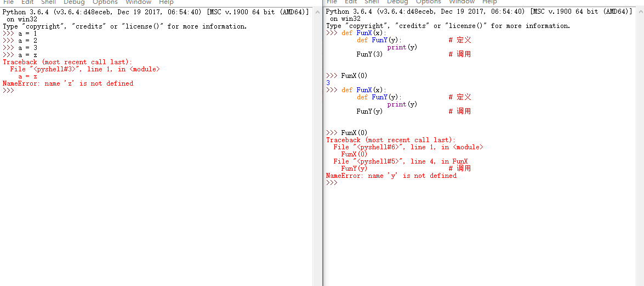The height and width of the screenshot is (286, 644).
Task: Click the FunY(3) call line
Action: (369, 54)
